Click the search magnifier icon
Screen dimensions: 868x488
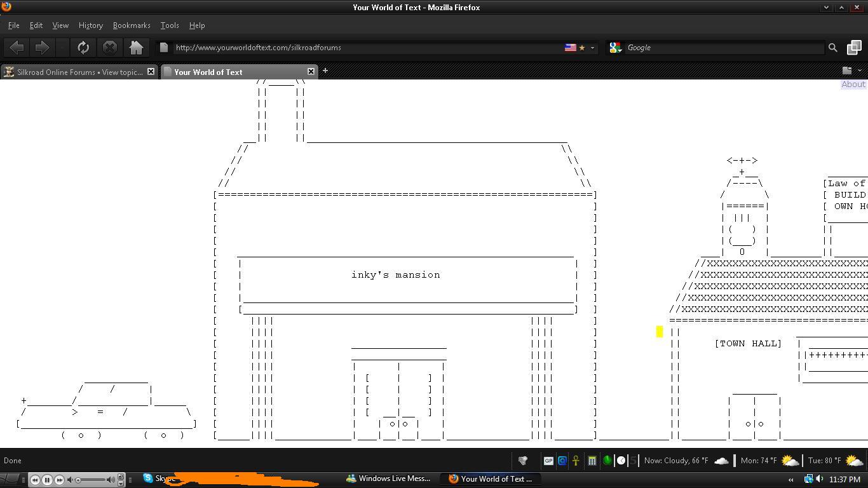click(x=832, y=48)
